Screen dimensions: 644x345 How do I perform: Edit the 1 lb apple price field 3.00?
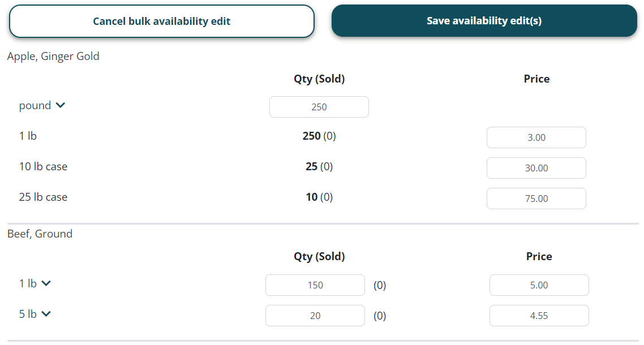point(536,137)
